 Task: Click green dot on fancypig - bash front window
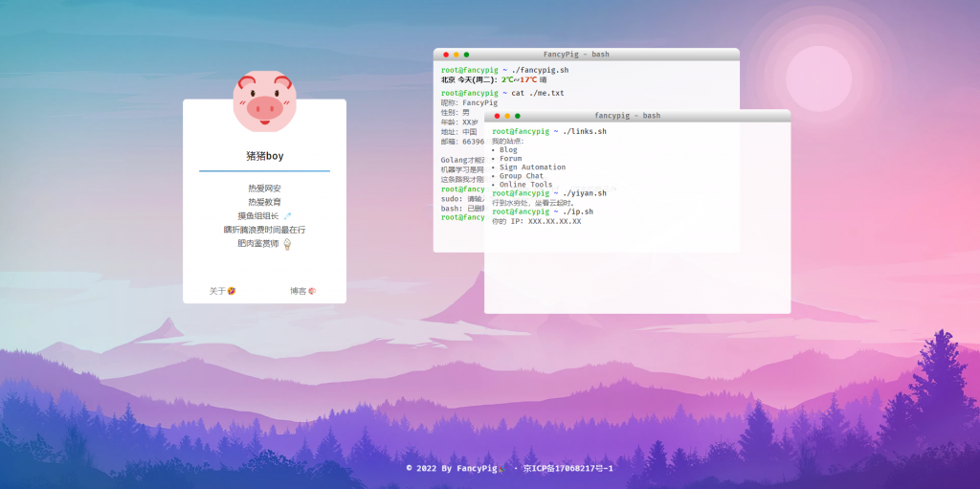point(517,117)
